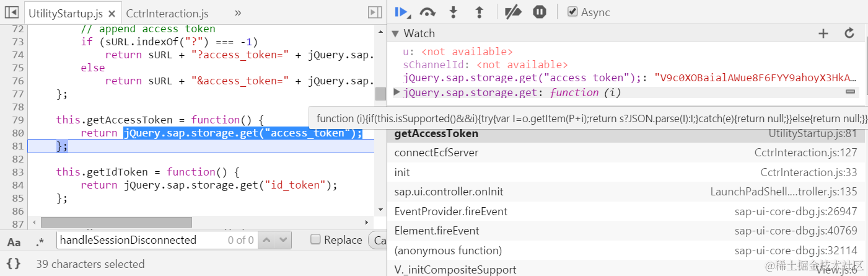Add a new watch expression
868x276 pixels.
[823, 33]
